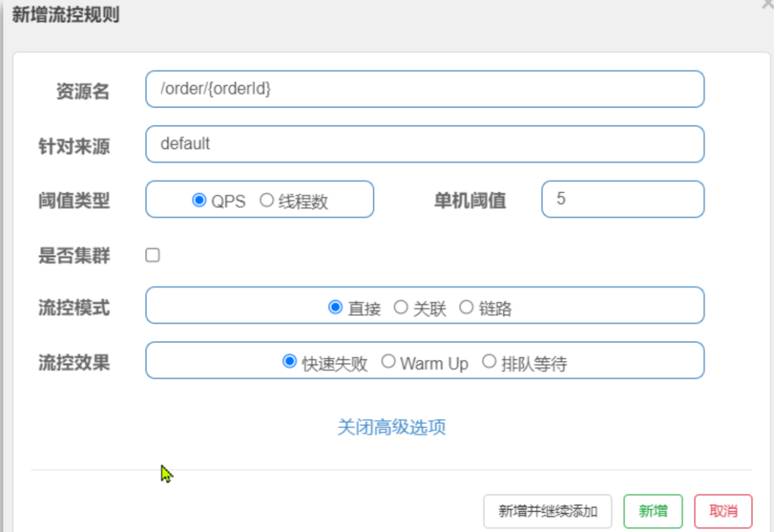Click the 新增并继续添加 button
Viewport: 774px width, 532px height.
click(548, 511)
